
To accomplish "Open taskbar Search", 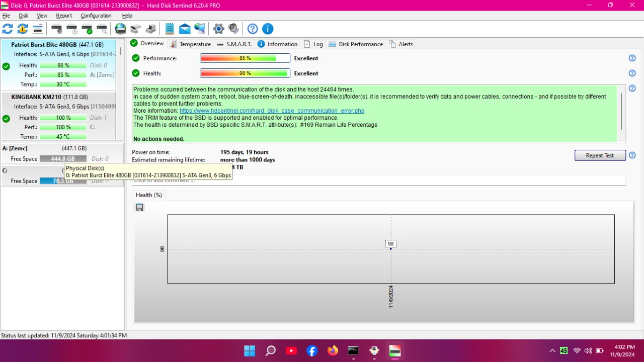I will (x=271, y=351).
